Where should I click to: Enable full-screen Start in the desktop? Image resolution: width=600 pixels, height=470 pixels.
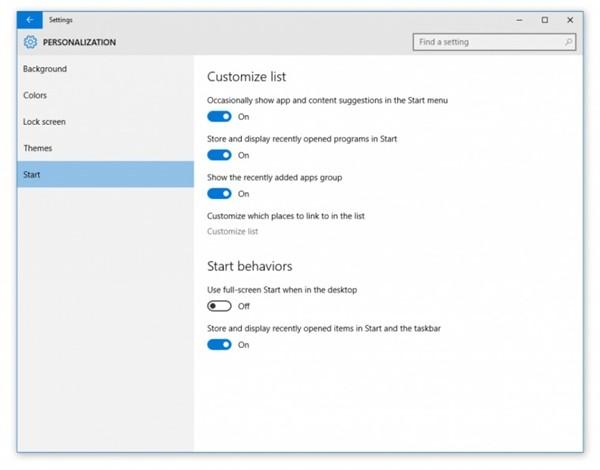pyautogui.click(x=219, y=306)
